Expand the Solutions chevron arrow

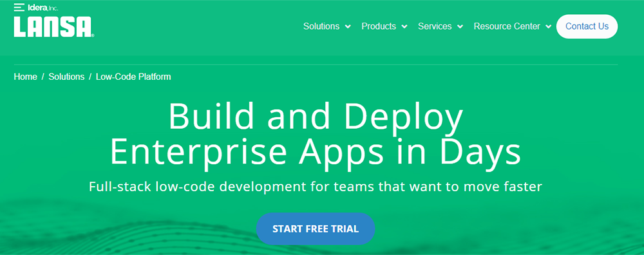tap(348, 26)
